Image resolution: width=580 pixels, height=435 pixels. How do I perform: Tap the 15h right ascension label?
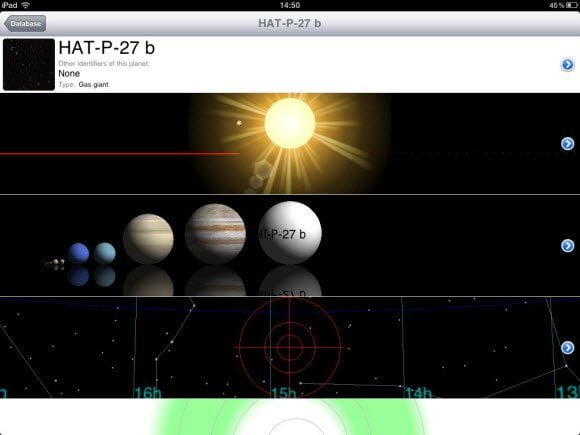point(284,392)
